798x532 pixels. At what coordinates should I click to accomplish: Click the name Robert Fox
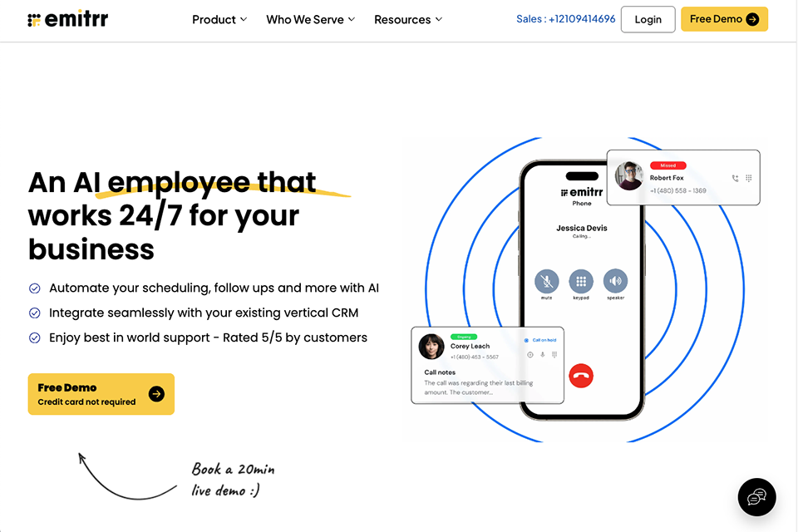click(x=667, y=178)
